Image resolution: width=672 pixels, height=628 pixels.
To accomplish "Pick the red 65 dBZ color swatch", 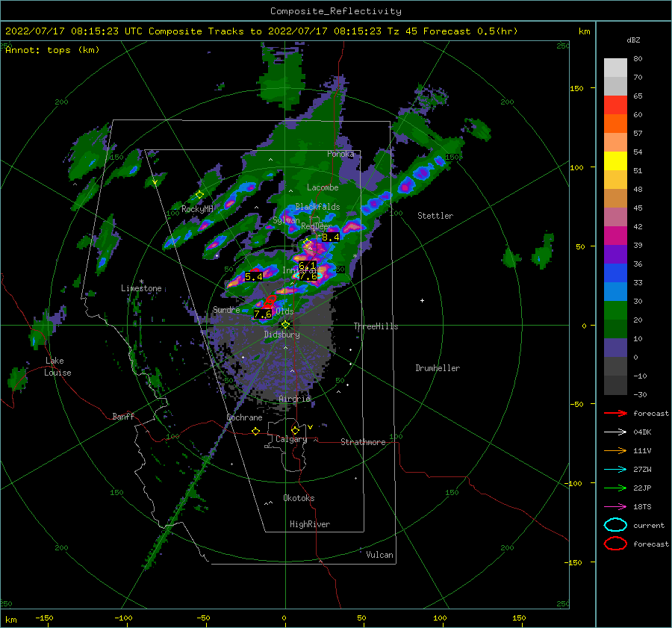I will pyautogui.click(x=615, y=105).
